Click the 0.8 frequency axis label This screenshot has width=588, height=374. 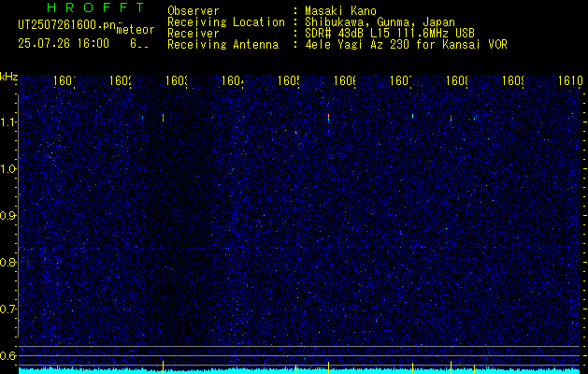point(7,262)
